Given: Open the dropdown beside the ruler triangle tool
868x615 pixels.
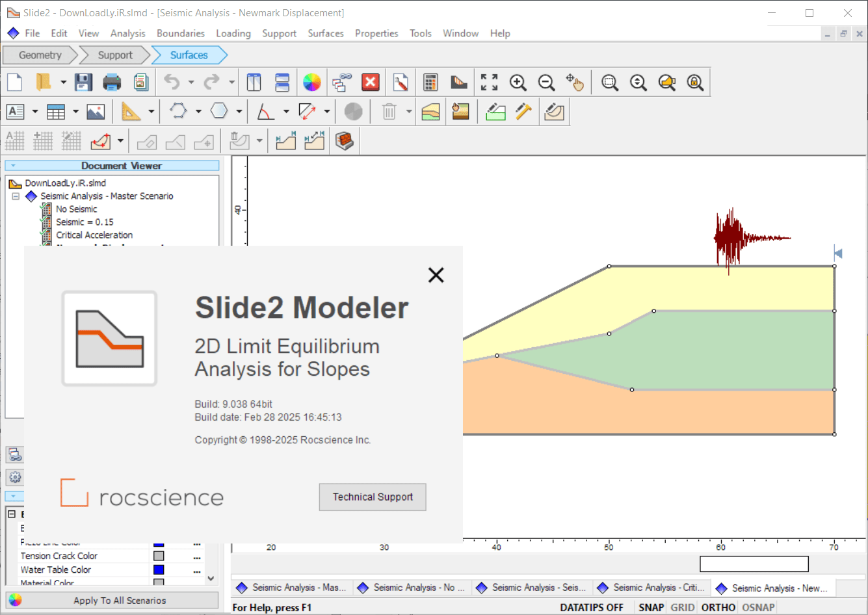Looking at the screenshot, I should tap(151, 112).
